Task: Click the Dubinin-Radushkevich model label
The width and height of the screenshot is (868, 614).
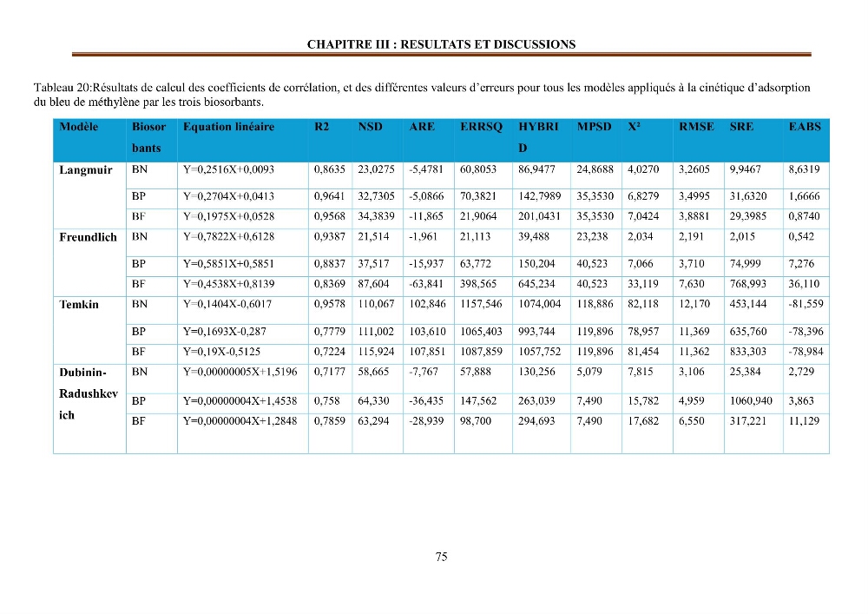Action: (x=89, y=393)
